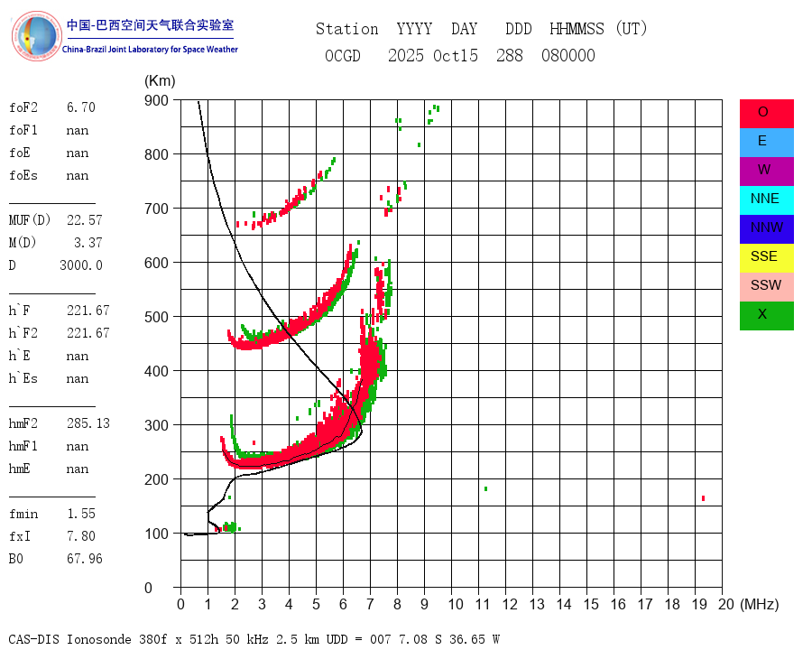The width and height of the screenshot is (812, 650).
Task: Select the MUF(D) value 22.57
Action: click(x=85, y=220)
